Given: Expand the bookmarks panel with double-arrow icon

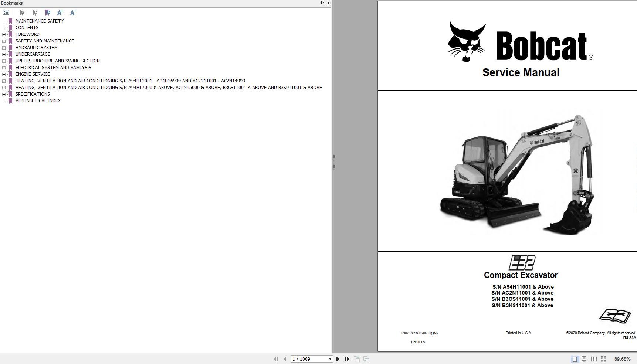Looking at the screenshot, I should [322, 3].
